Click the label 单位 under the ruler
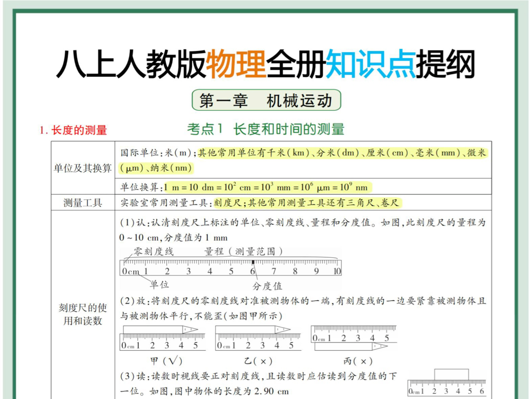This screenshot has height=399, width=532. [159, 285]
